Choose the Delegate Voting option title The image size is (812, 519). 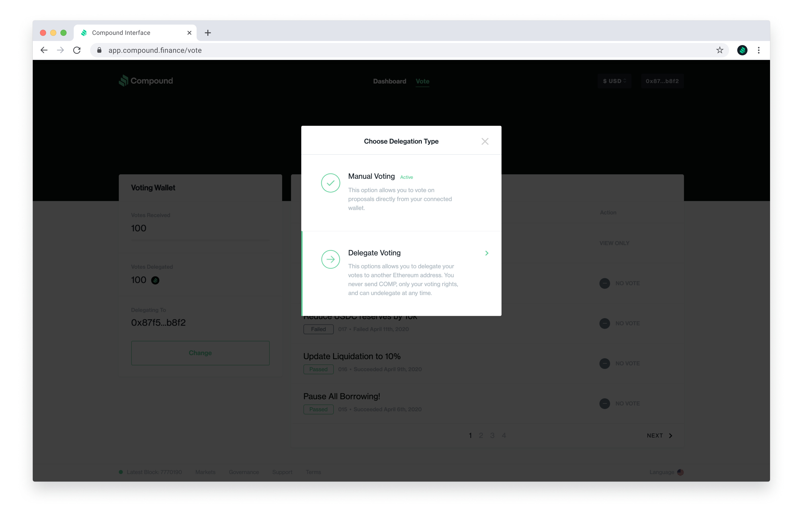point(374,253)
